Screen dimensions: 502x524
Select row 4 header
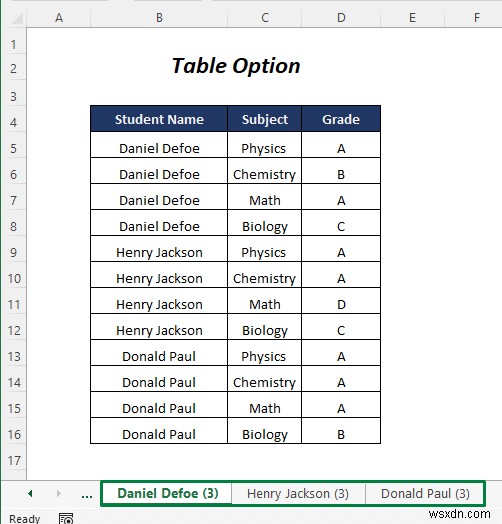(13, 122)
